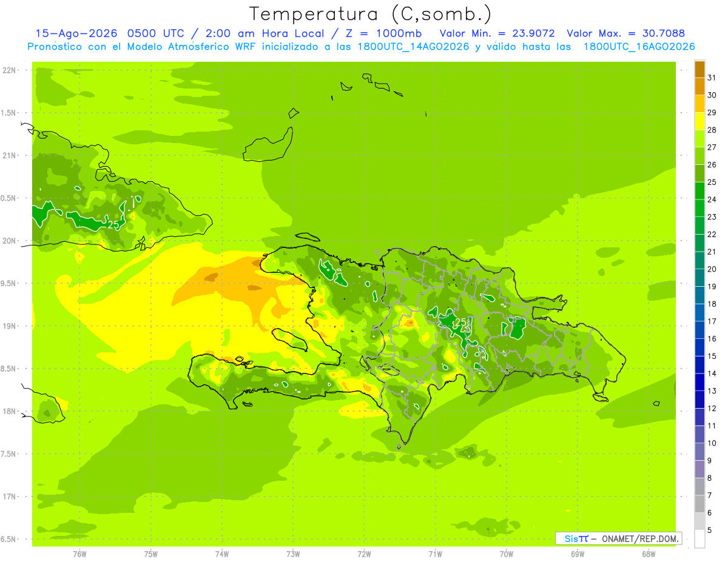
Task: Click the purple swatch between 8 and 9
Action: [x=699, y=469]
